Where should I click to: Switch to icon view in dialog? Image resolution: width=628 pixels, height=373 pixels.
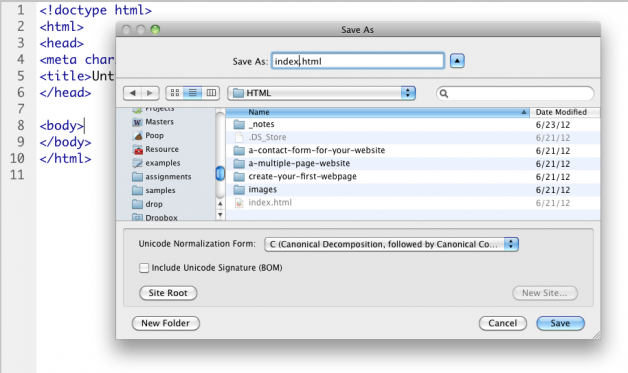(175, 93)
